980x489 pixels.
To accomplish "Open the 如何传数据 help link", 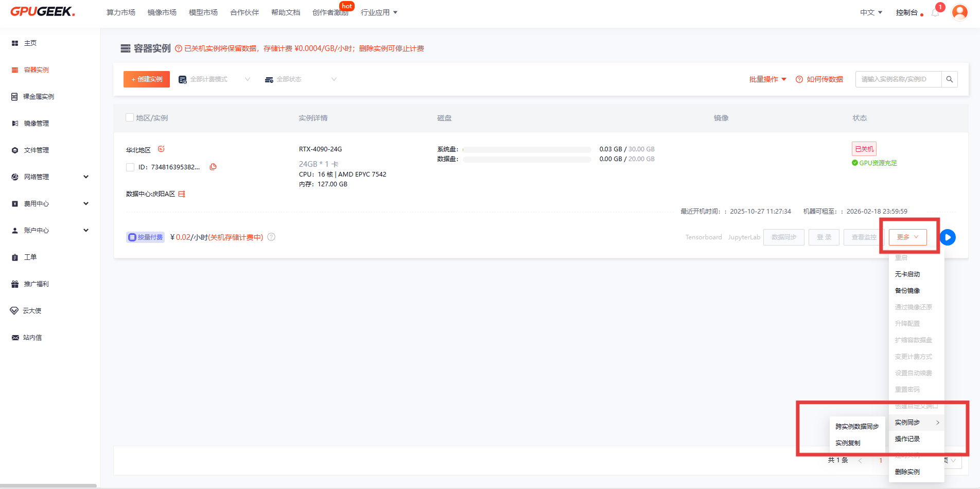I will pos(819,79).
